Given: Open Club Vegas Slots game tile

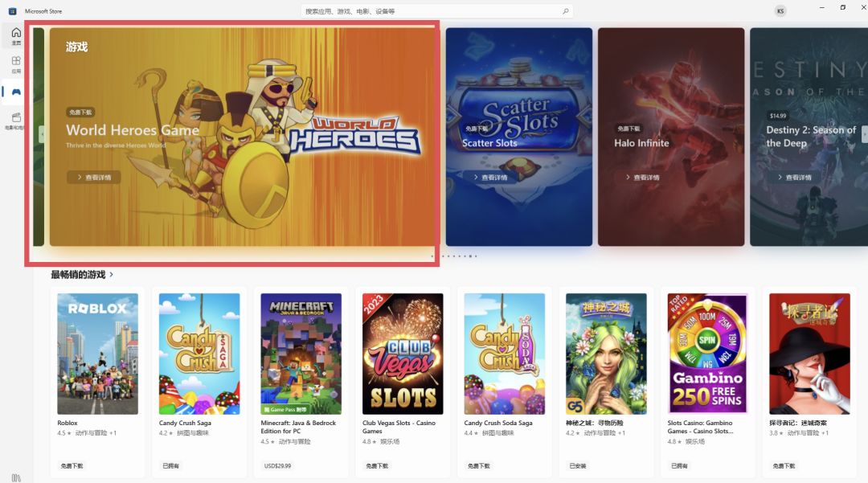Looking at the screenshot, I should 403,382.
